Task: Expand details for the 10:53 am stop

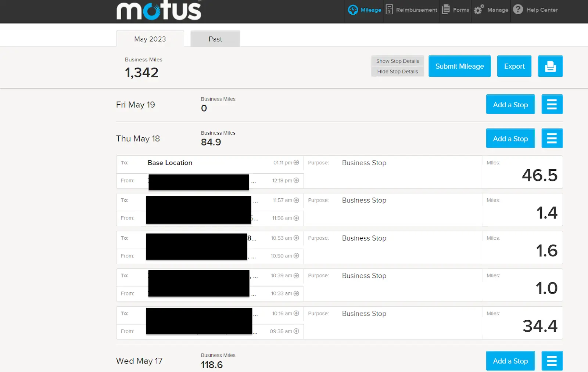Action: (x=296, y=238)
